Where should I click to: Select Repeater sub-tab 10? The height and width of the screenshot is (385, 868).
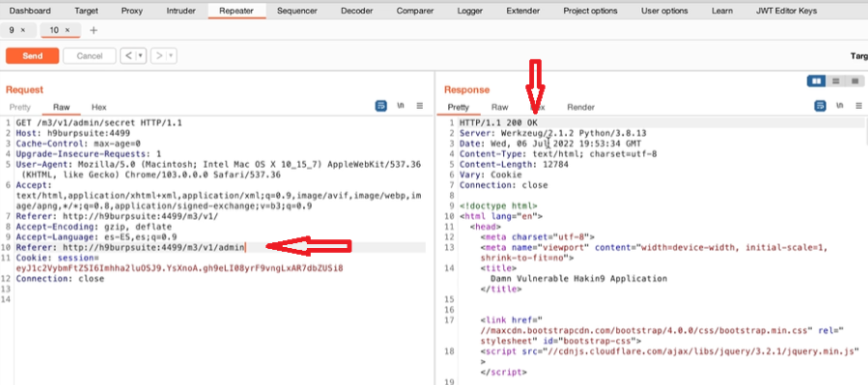coord(54,31)
